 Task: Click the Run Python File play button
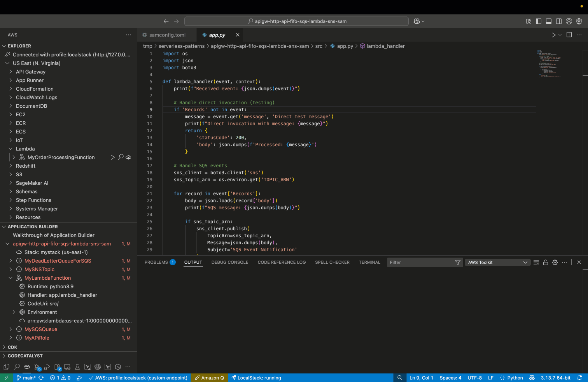click(553, 35)
